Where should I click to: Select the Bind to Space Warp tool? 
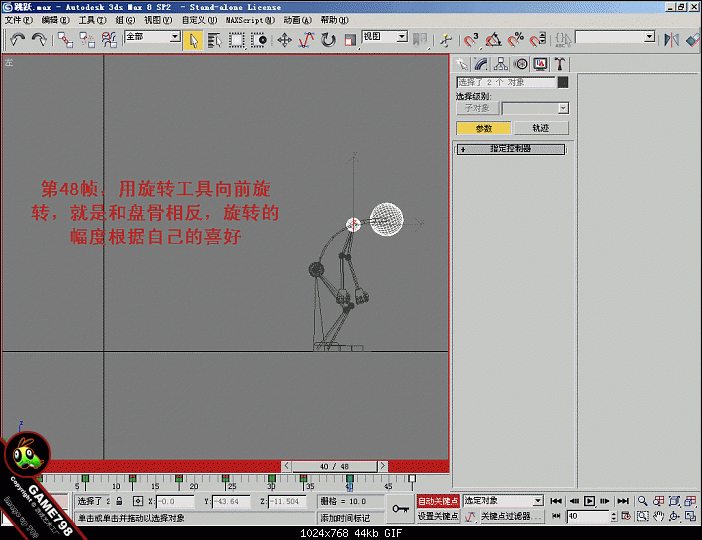point(109,40)
